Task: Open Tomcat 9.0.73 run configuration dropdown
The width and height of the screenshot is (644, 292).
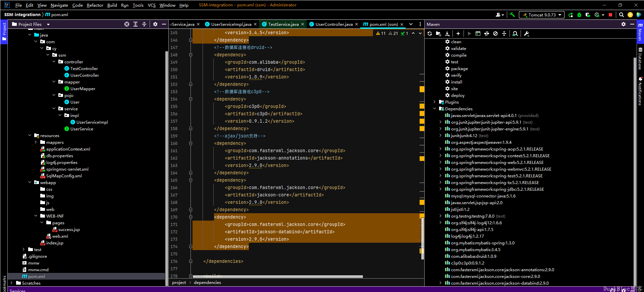Action: (x=541, y=15)
